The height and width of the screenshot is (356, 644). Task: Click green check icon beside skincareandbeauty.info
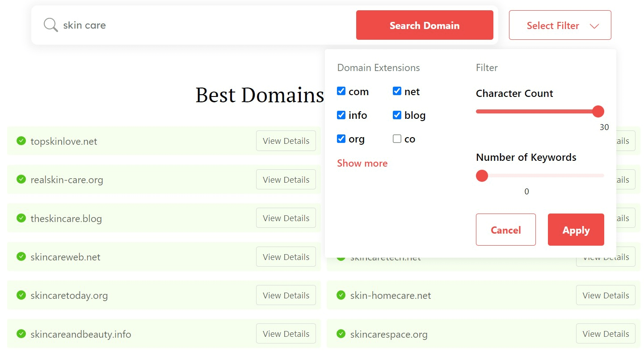coord(21,334)
